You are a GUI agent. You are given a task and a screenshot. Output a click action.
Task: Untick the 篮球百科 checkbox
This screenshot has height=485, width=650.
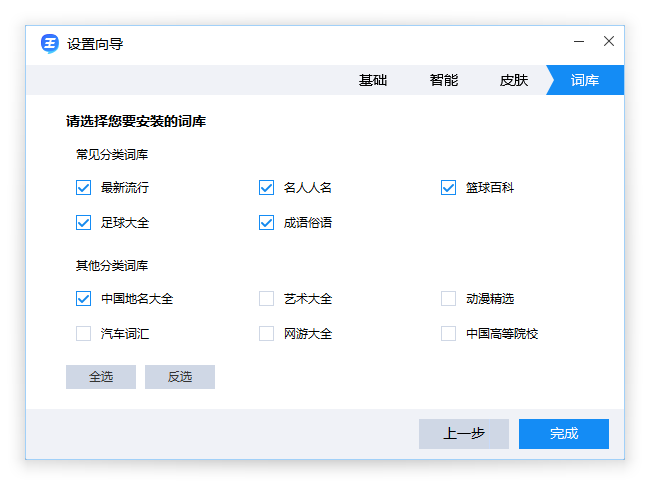click(x=449, y=188)
